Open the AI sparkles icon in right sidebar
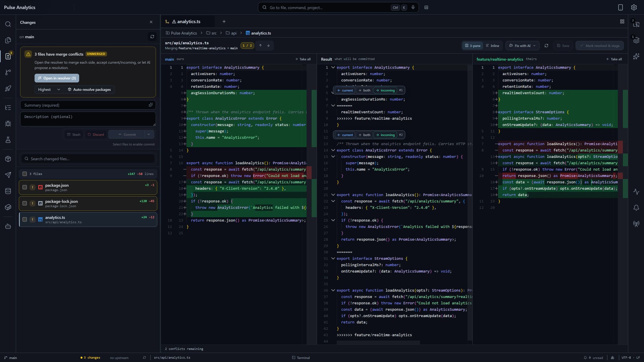 [x=636, y=56]
